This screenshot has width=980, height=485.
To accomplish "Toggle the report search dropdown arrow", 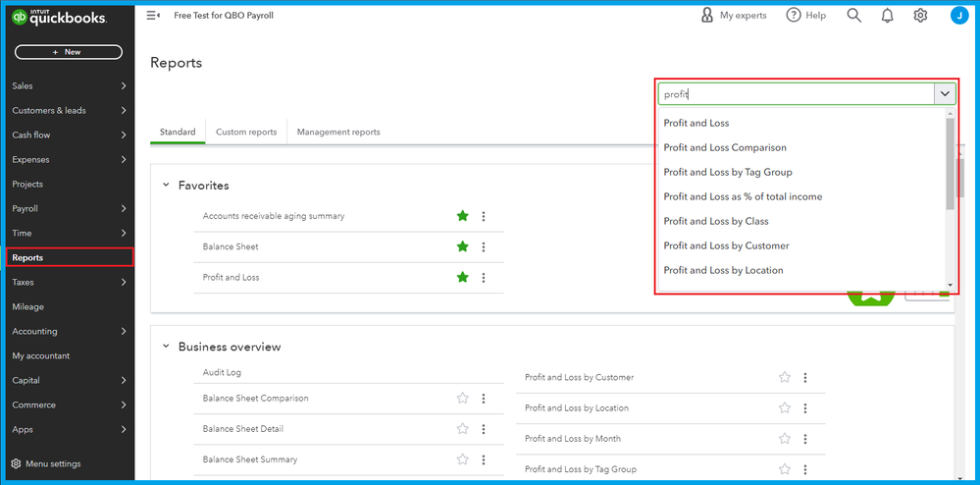I will 945,94.
